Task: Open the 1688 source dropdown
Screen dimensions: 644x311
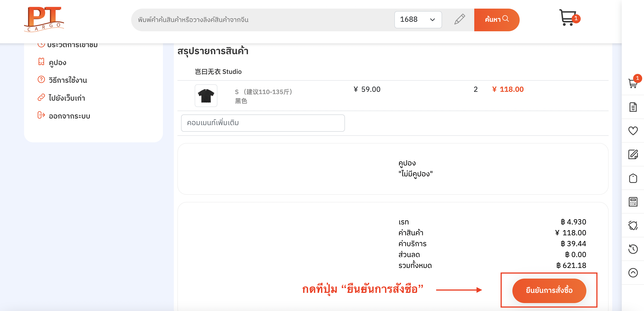Action: pos(418,19)
